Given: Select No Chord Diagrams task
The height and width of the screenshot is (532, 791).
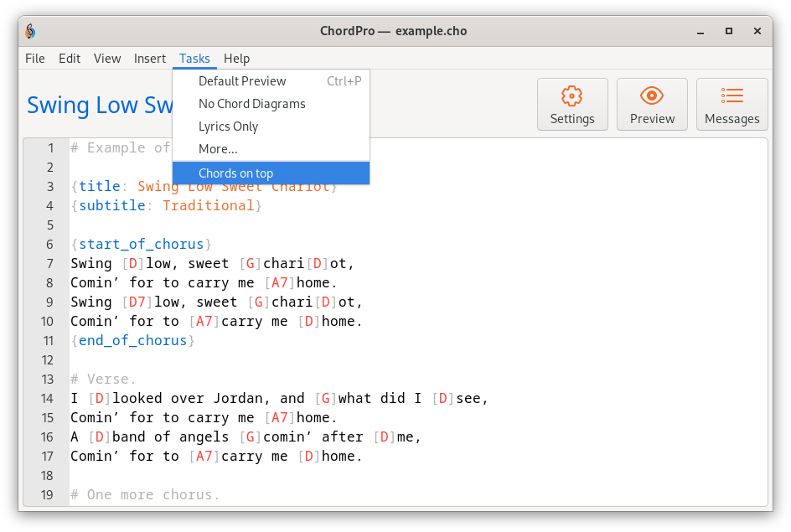Looking at the screenshot, I should [x=271, y=104].
